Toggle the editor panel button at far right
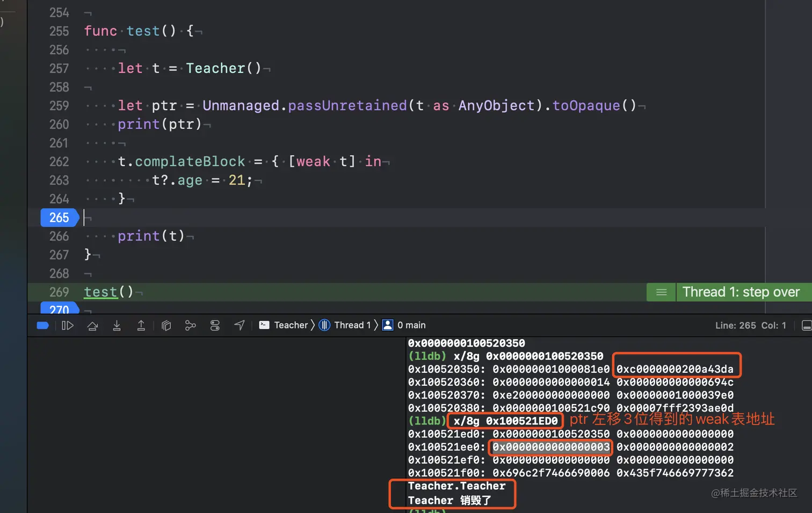Image resolution: width=812 pixels, height=513 pixels. 806,325
